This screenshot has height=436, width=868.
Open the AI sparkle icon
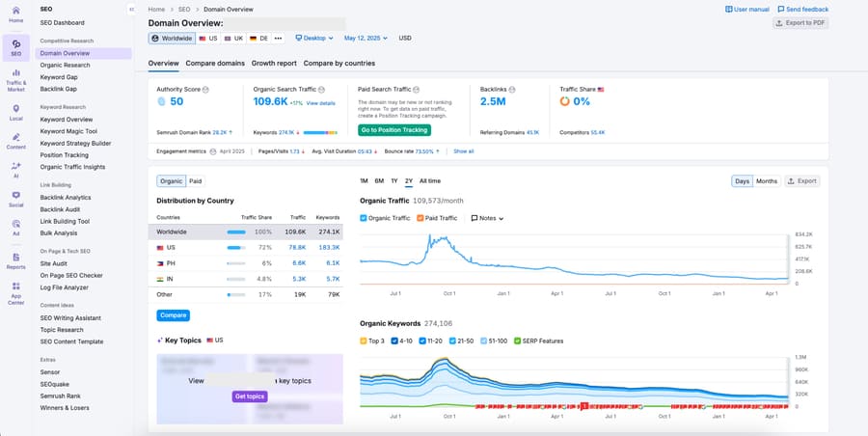click(x=16, y=166)
